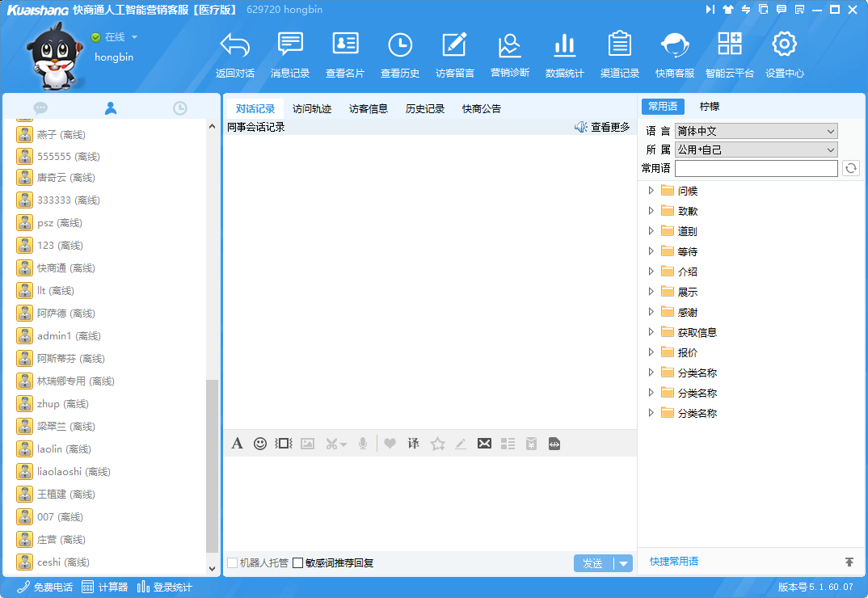Switch to the 访客信息 tab
This screenshot has width=868, height=598.
369,109
